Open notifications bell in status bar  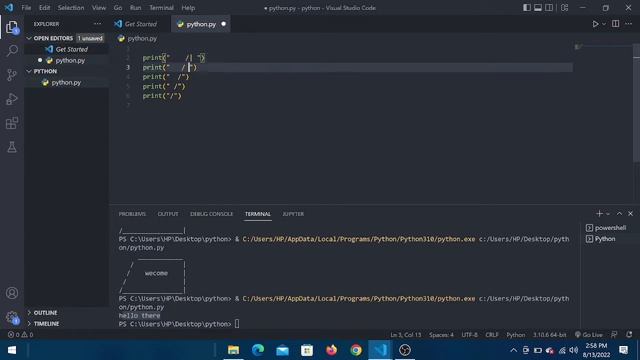629,335
